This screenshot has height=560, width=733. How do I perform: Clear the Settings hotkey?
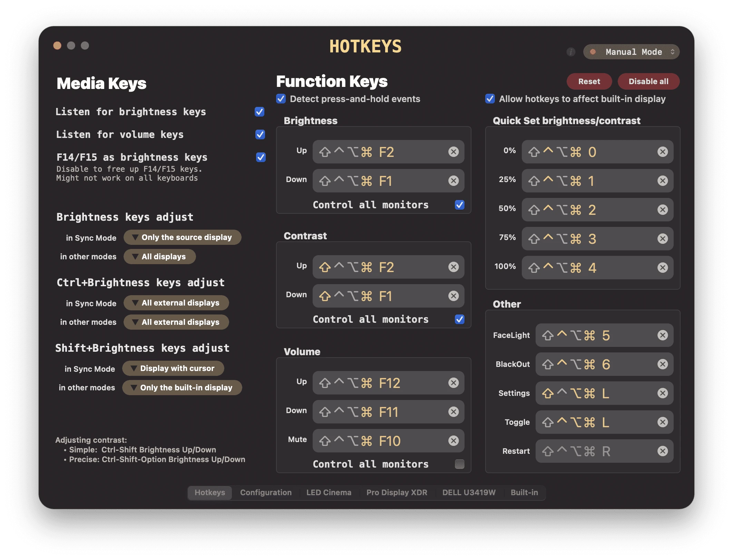[x=663, y=393]
